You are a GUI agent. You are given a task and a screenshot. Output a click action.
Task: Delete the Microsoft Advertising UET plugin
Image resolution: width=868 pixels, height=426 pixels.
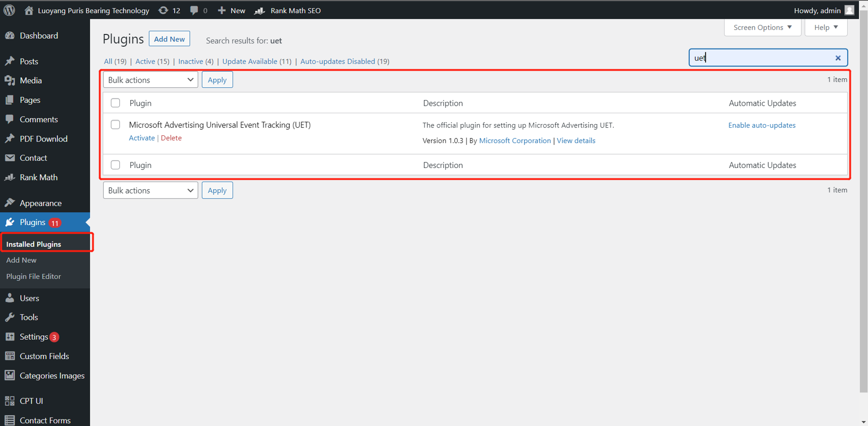171,138
